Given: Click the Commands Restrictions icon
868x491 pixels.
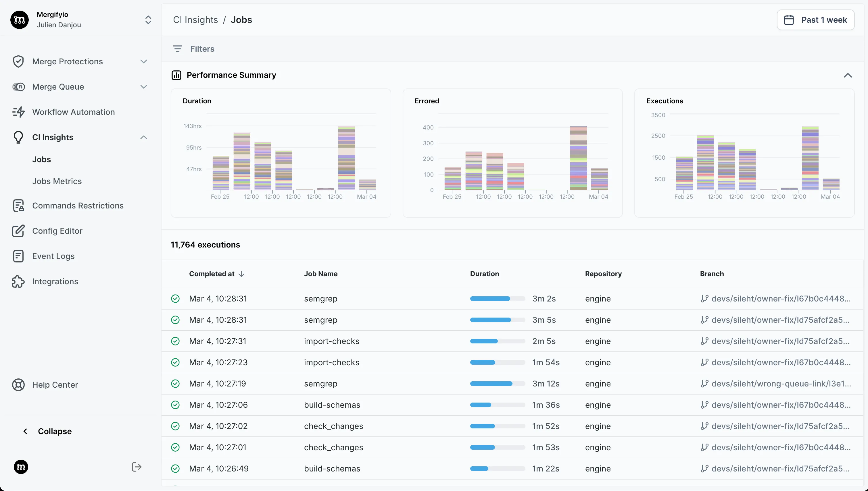Looking at the screenshot, I should click(x=18, y=206).
